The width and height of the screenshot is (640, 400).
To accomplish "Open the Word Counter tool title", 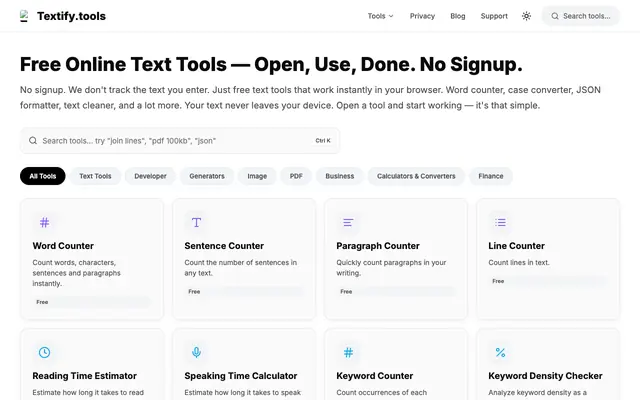I will pos(63,246).
